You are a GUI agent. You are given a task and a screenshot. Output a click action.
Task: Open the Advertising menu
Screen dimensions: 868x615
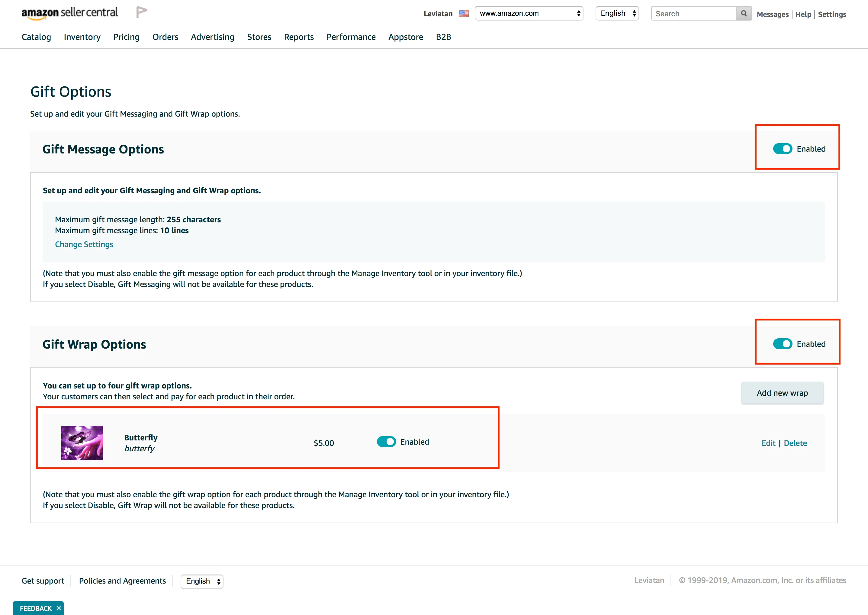pyautogui.click(x=213, y=37)
